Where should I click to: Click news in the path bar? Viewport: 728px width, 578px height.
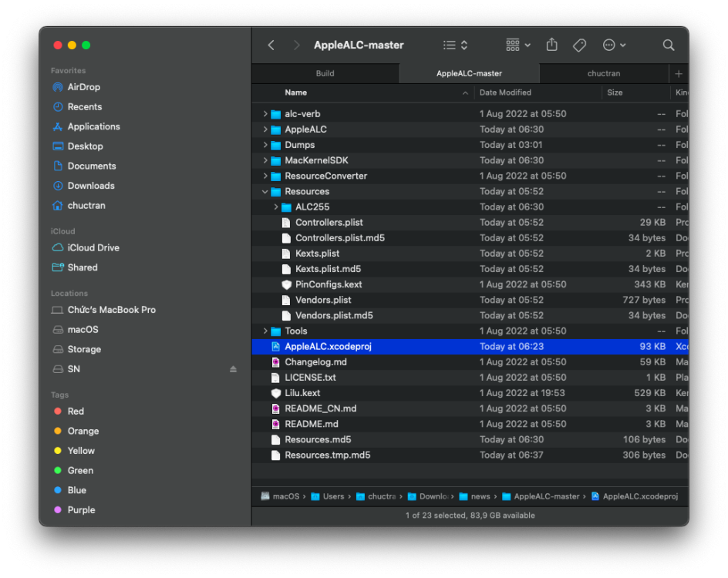(x=475, y=496)
